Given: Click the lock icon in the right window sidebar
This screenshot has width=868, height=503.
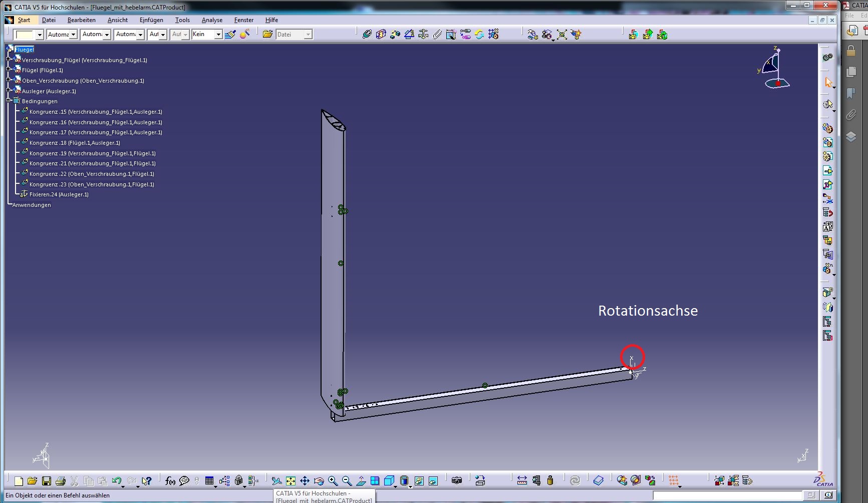Looking at the screenshot, I should (851, 50).
